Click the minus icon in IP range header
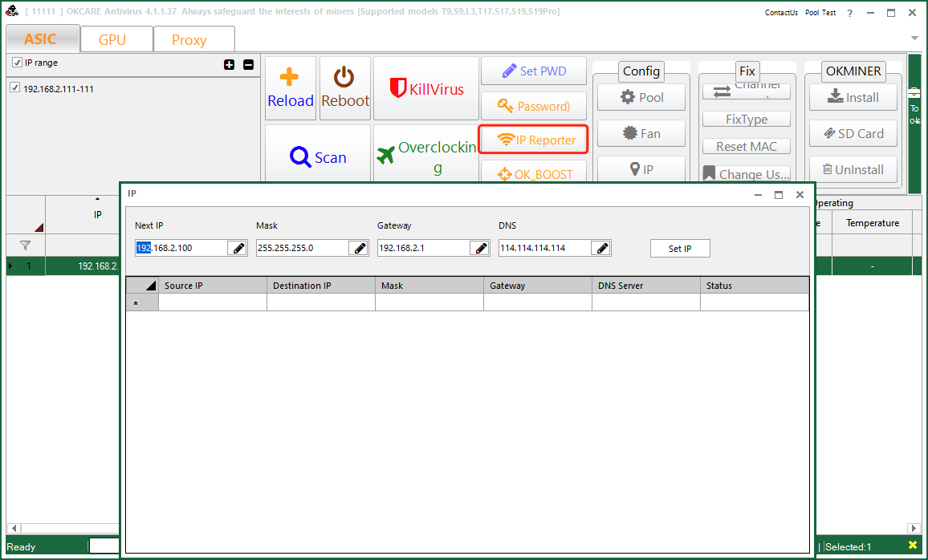The image size is (928, 560). pos(248,64)
